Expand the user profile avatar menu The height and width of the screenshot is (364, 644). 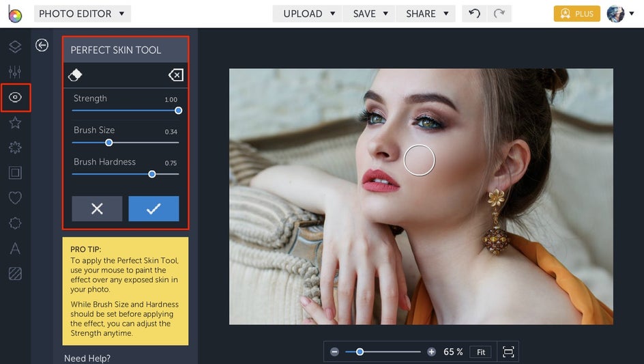[x=619, y=14]
